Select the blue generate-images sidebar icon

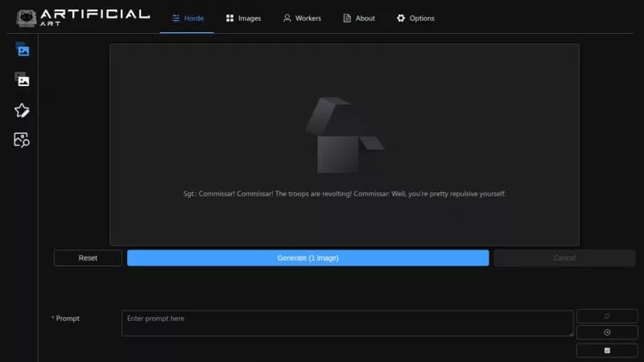[23, 50]
